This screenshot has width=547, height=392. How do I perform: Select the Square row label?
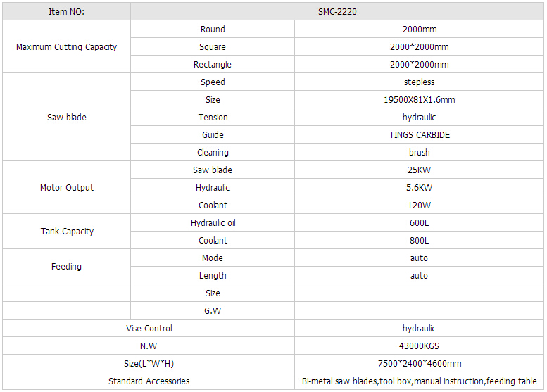[213, 47]
